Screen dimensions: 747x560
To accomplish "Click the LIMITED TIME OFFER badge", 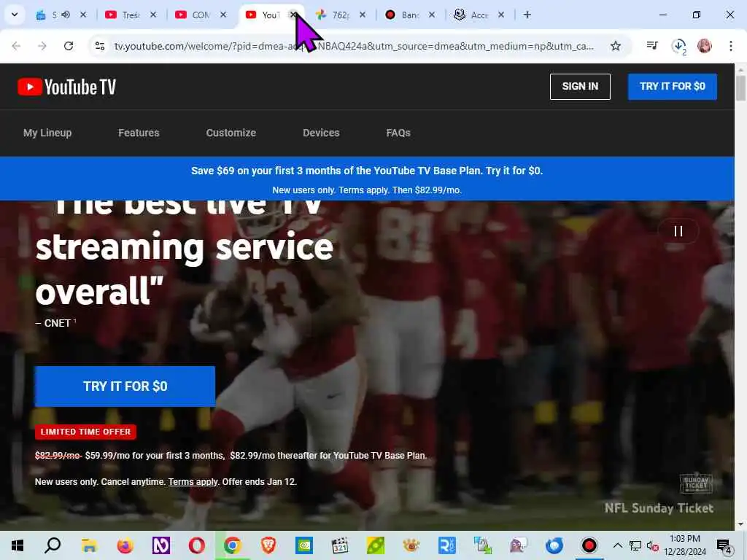I will pos(86,432).
